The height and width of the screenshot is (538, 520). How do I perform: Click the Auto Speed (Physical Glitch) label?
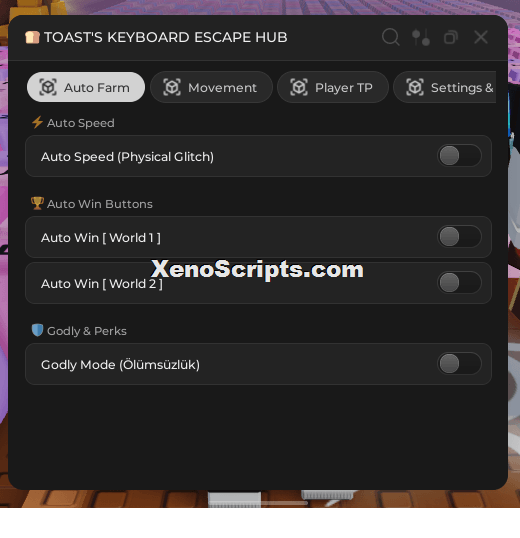127,157
